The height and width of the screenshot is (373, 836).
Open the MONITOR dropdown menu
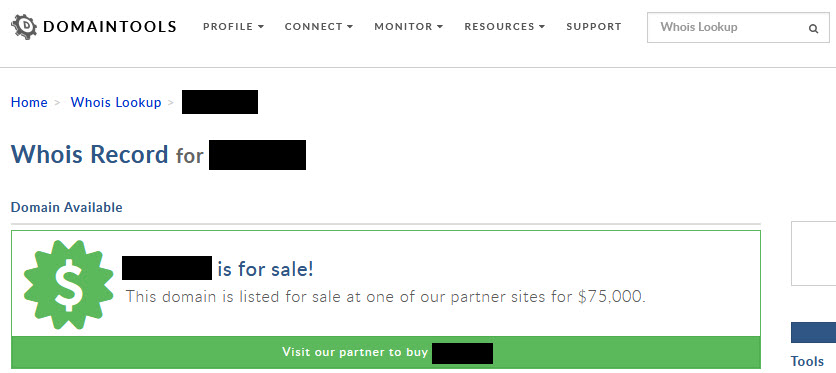pyautogui.click(x=409, y=27)
